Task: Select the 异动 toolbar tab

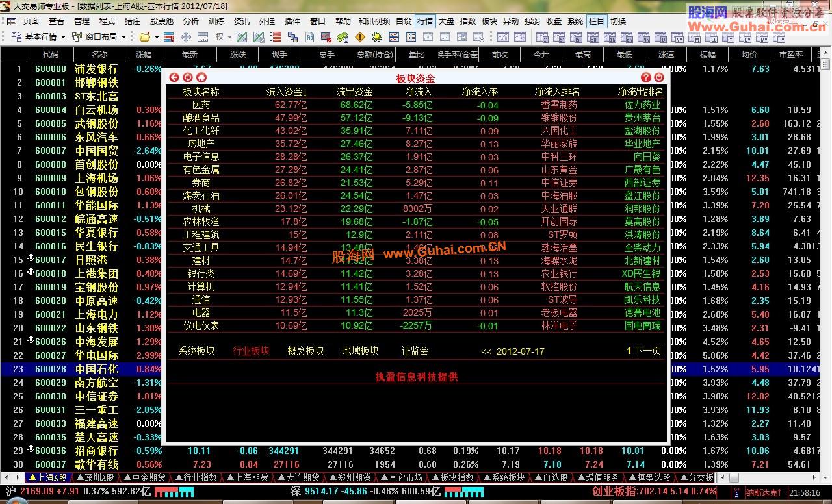Action: click(511, 21)
